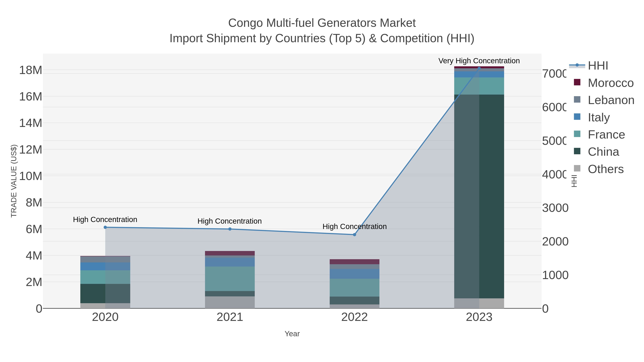
Task: Click the 10M left axis tick label
Action: coord(31,176)
